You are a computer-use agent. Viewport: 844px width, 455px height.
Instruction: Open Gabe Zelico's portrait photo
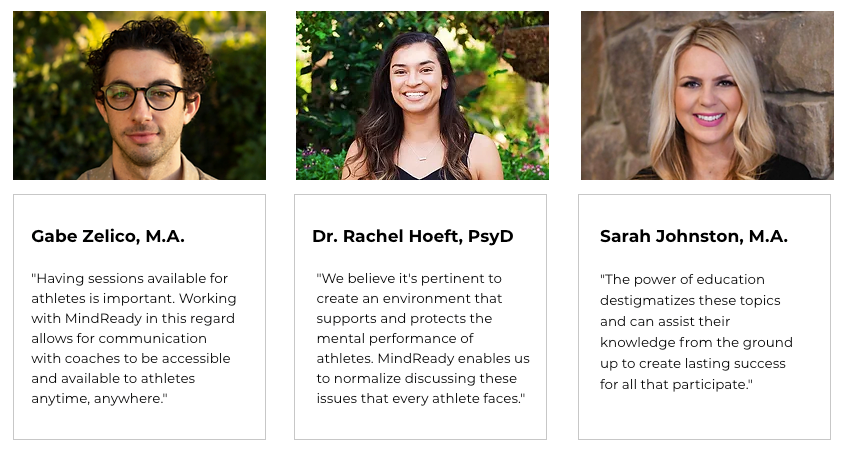tap(139, 95)
